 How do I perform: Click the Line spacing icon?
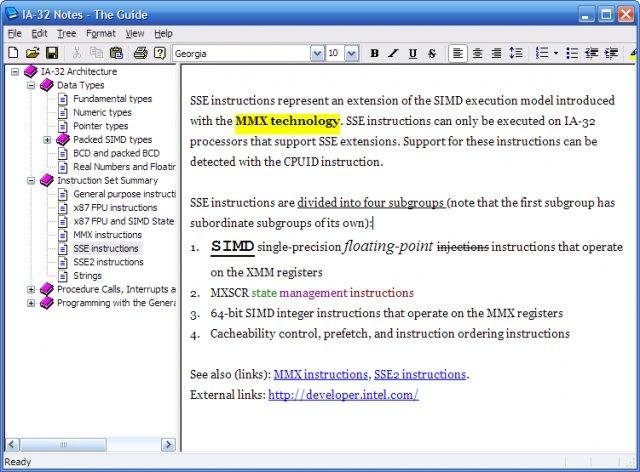(516, 53)
